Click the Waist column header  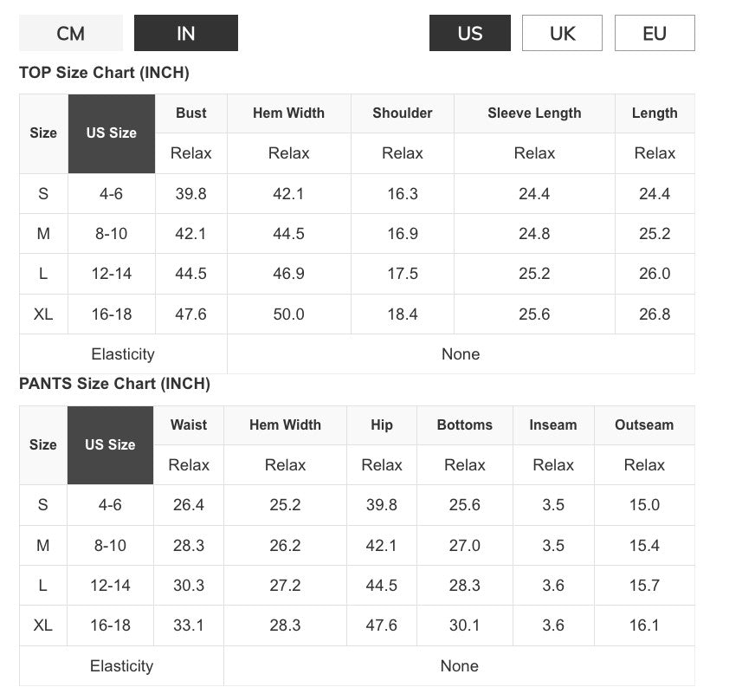point(189,425)
